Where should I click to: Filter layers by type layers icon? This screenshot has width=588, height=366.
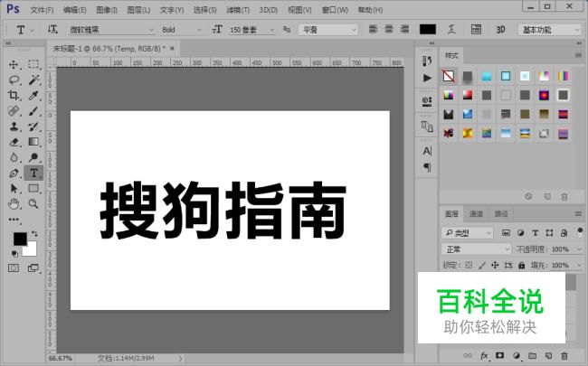pos(535,233)
